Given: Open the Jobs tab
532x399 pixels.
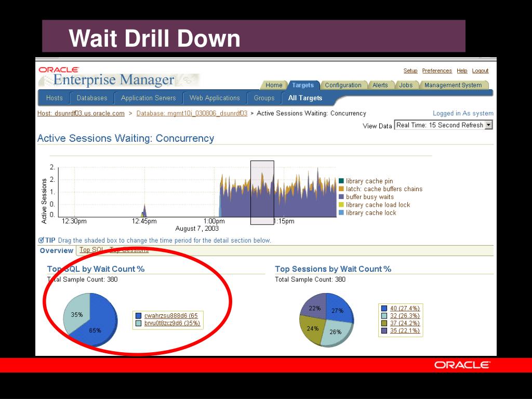Looking at the screenshot, I should coord(406,85).
